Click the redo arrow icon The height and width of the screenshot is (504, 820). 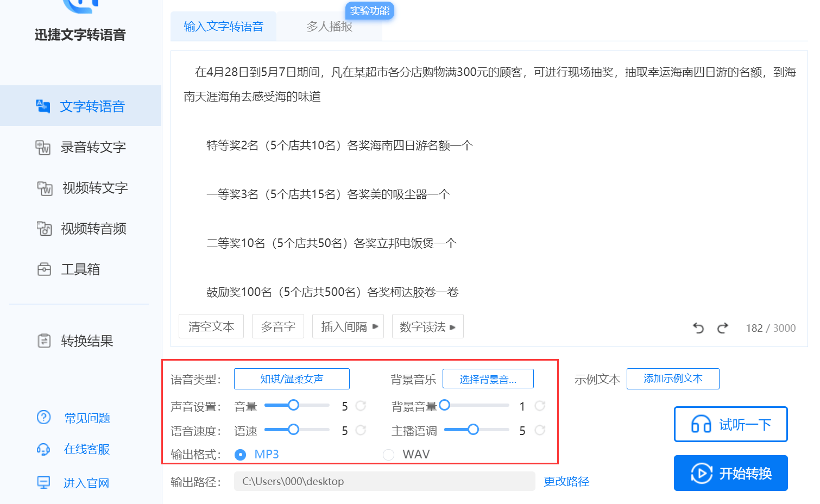pos(722,328)
